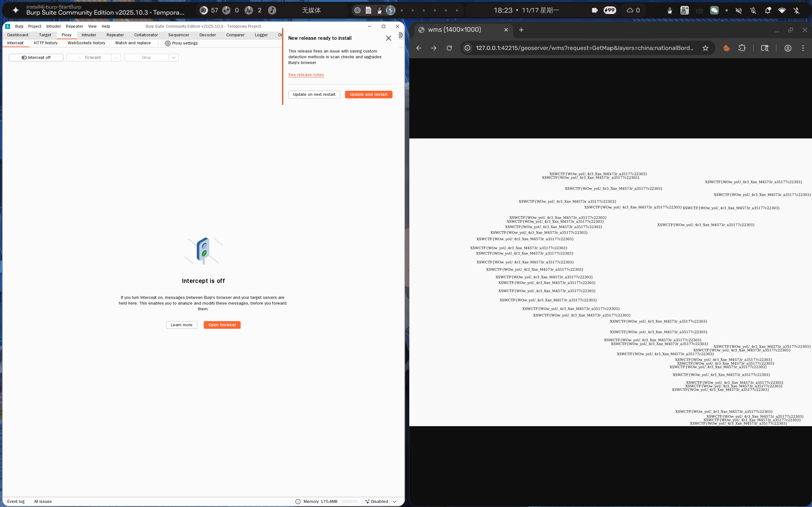Switch to the HTTP history tab
Image resolution: width=812 pixels, height=507 pixels.
click(x=46, y=43)
